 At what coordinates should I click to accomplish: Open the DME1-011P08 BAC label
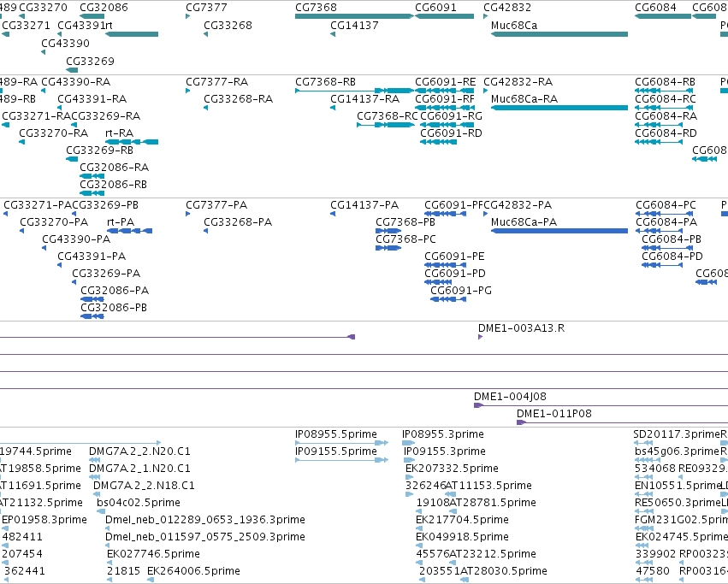tap(553, 413)
